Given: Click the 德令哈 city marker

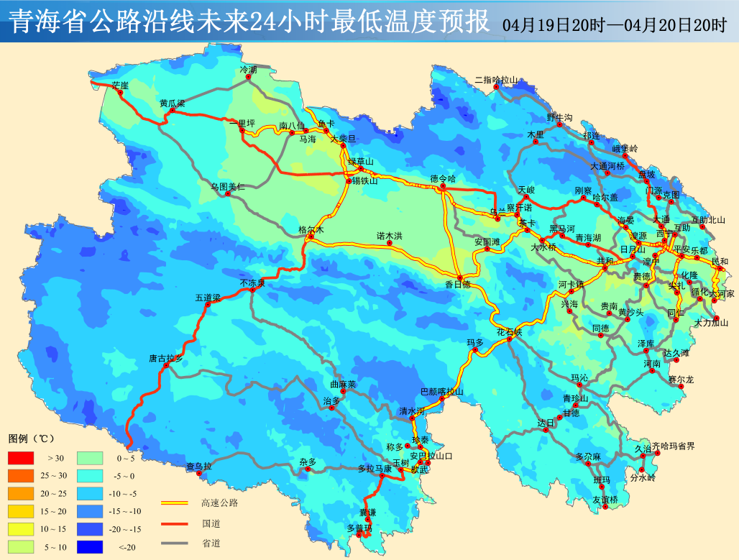Looking at the screenshot, I should [443, 187].
